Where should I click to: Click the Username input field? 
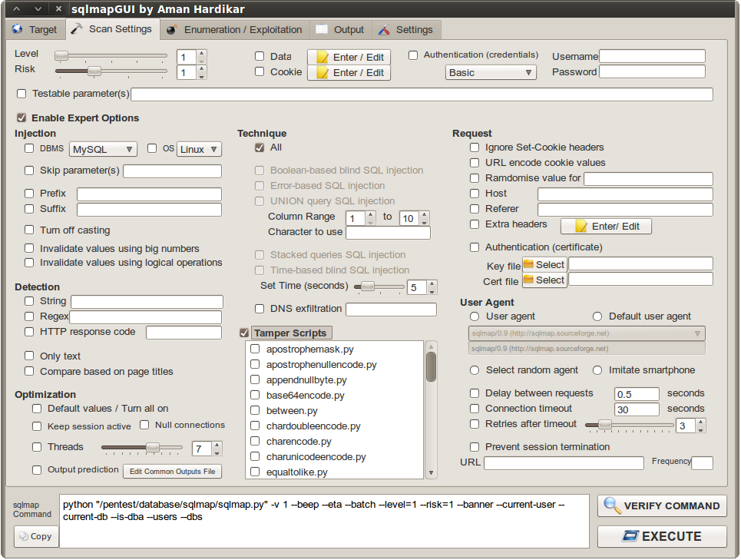pyautogui.click(x=652, y=56)
